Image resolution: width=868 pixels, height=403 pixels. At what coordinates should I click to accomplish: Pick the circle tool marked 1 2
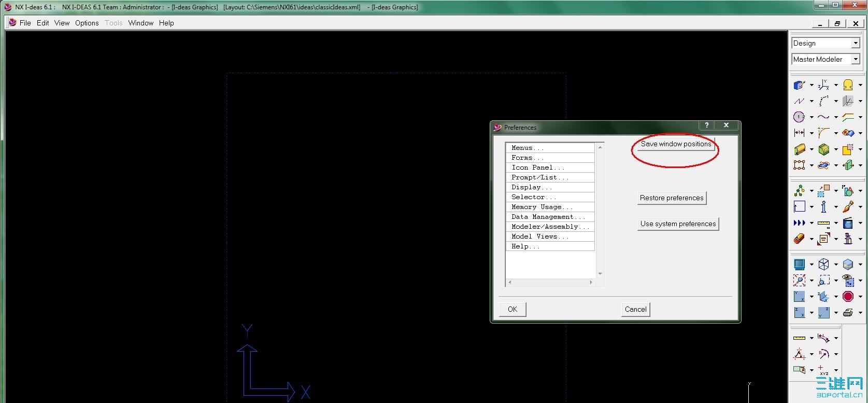click(x=800, y=117)
